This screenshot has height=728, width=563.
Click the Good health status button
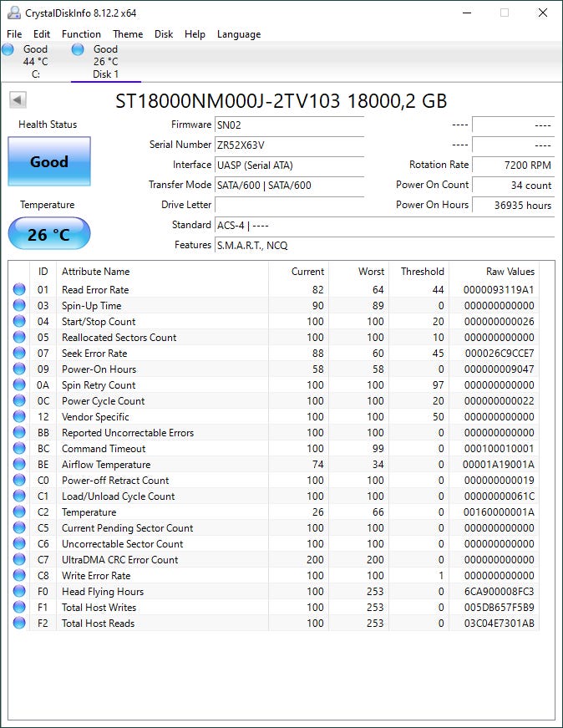click(x=49, y=161)
